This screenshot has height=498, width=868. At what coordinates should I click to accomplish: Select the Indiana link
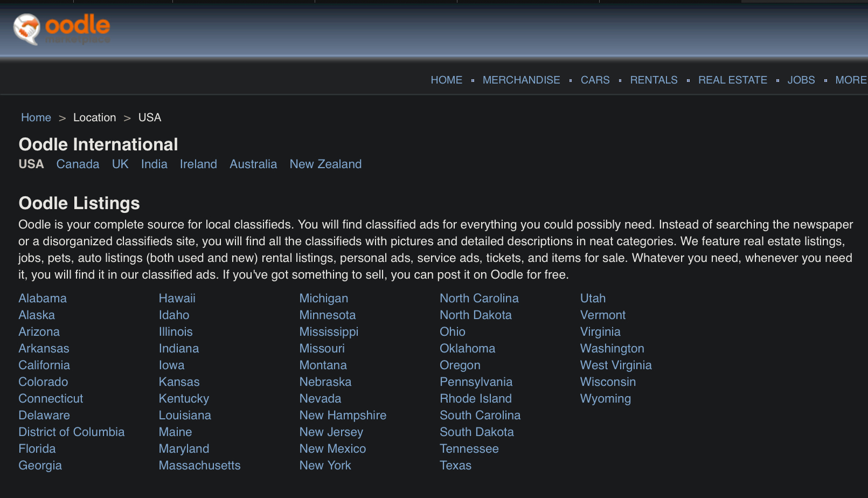tap(179, 349)
